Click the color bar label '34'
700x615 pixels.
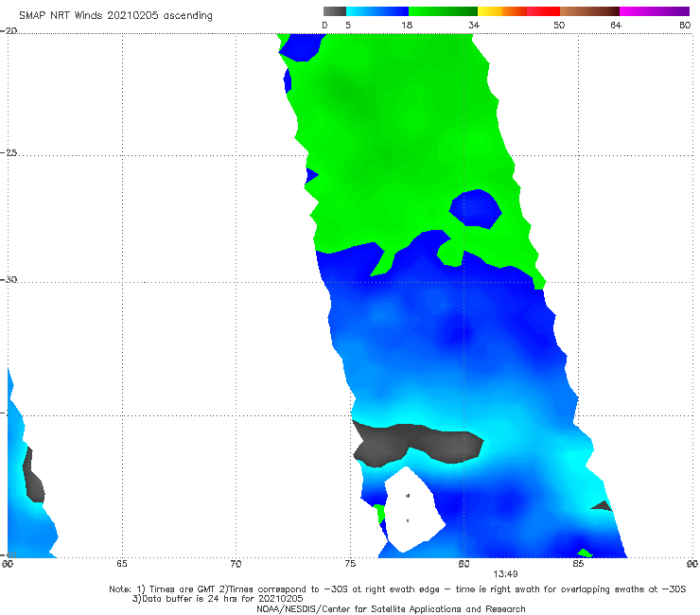pyautogui.click(x=474, y=25)
